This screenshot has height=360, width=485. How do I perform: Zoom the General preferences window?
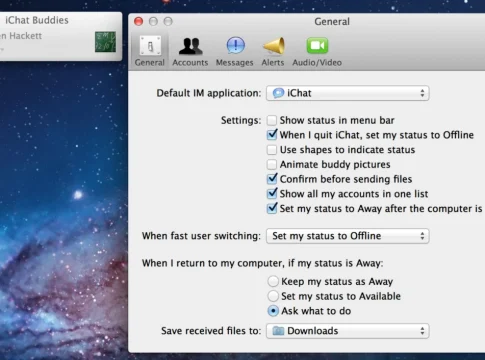[168, 22]
